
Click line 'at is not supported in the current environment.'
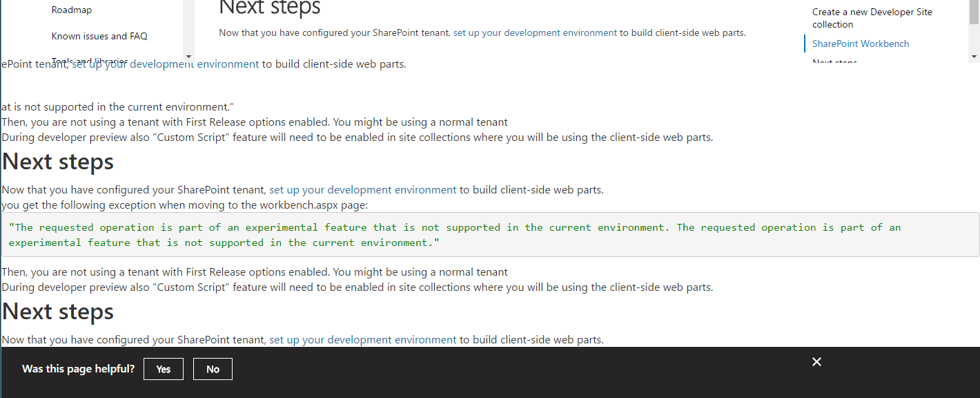coord(118,107)
